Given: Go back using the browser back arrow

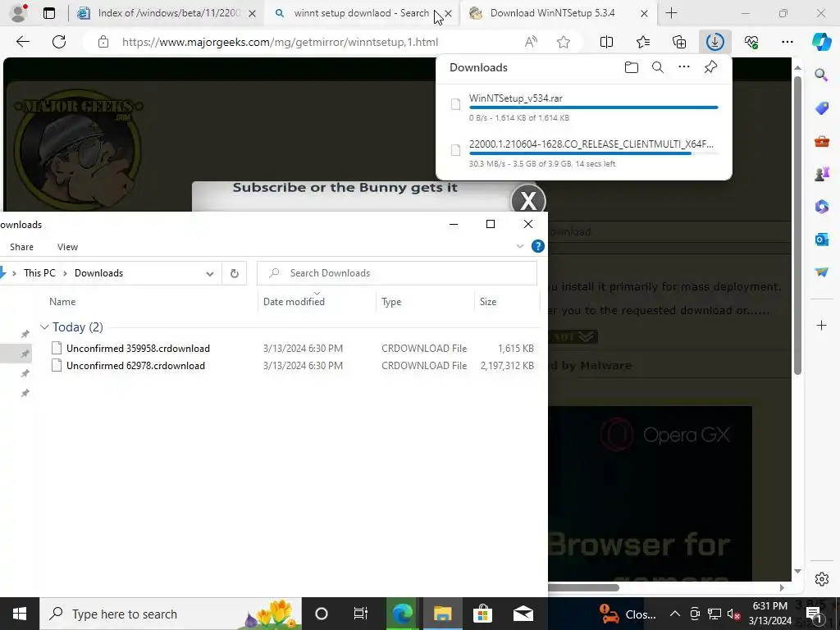Looking at the screenshot, I should point(22,42).
